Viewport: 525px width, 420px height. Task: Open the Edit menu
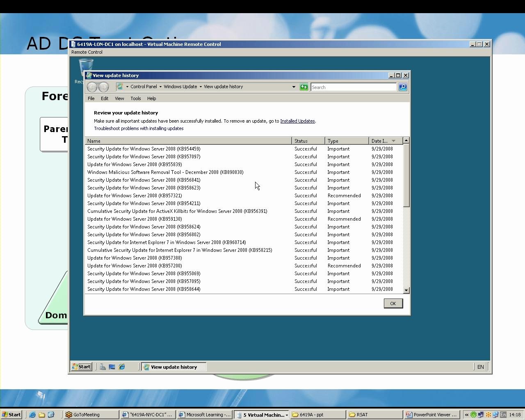(105, 98)
